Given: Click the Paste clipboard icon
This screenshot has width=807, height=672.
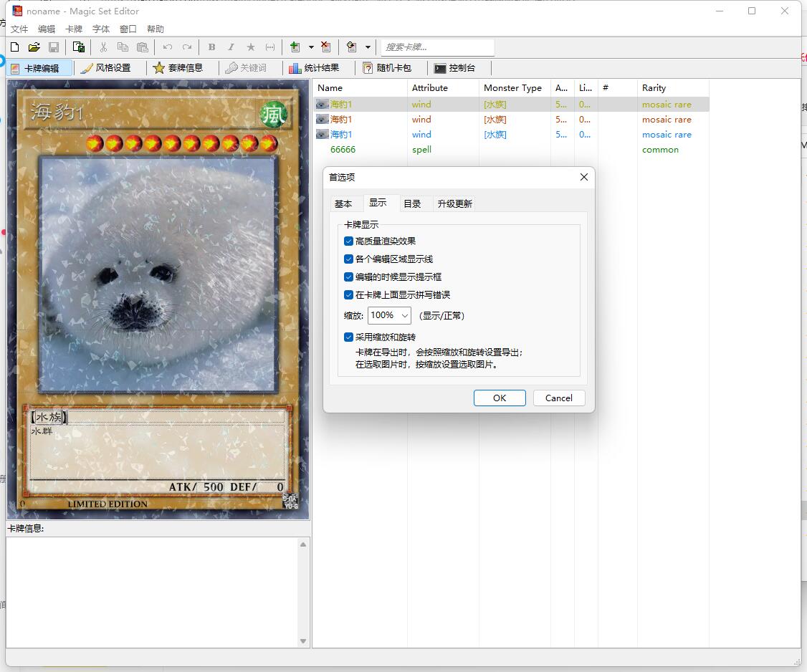Looking at the screenshot, I should click(x=143, y=47).
